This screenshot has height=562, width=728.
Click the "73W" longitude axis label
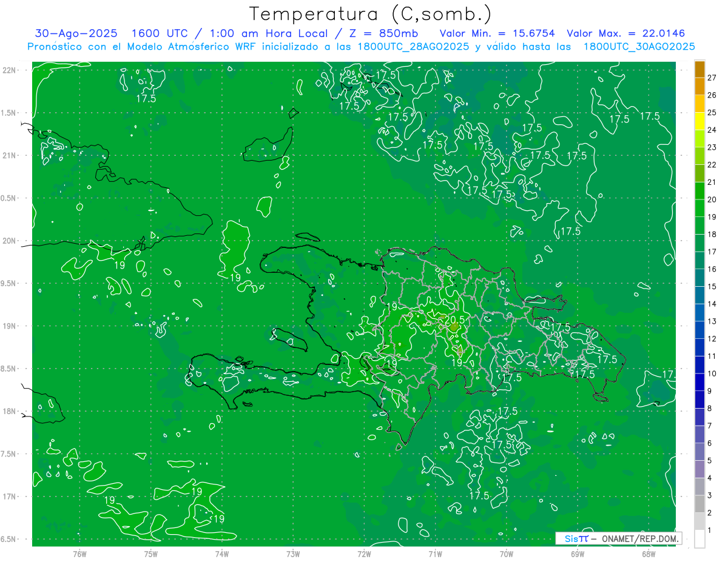293,554
